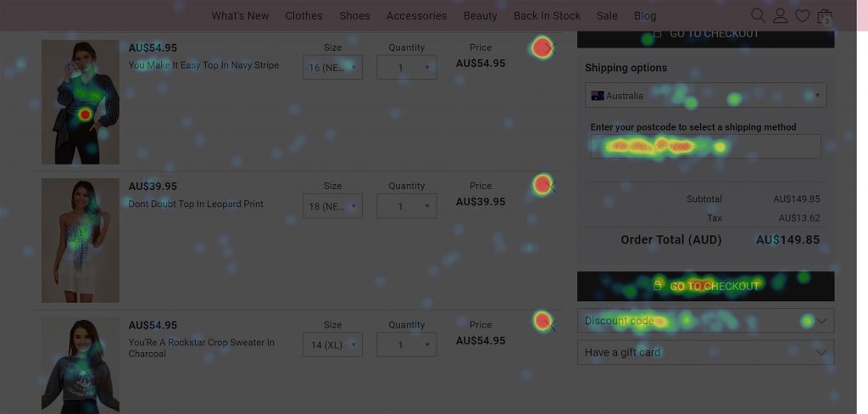Expand the Discount code section

(706, 321)
